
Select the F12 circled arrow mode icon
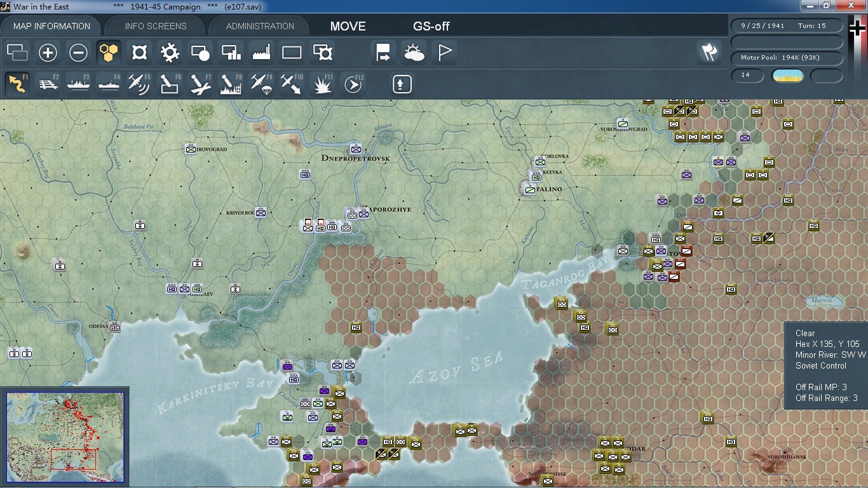click(353, 84)
